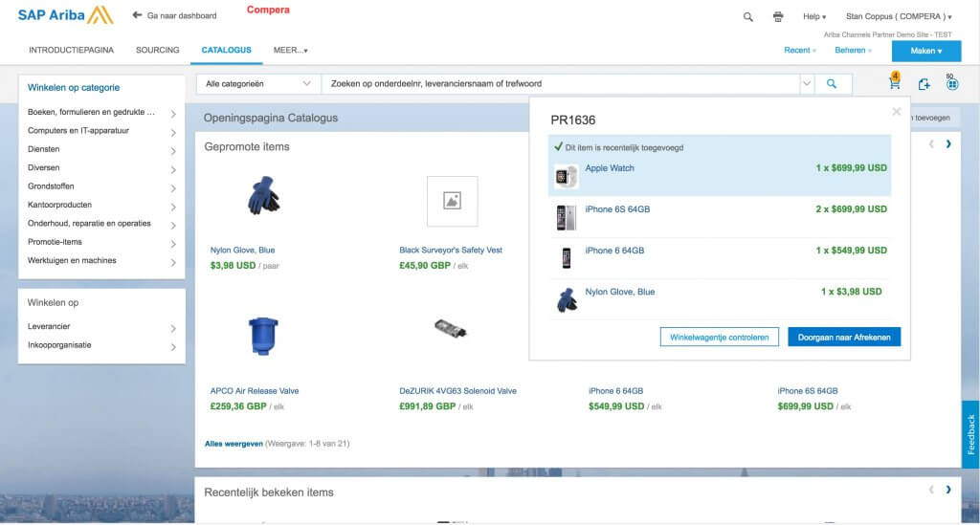
Task: Go to previous promoted items page
Action: pos(931,144)
